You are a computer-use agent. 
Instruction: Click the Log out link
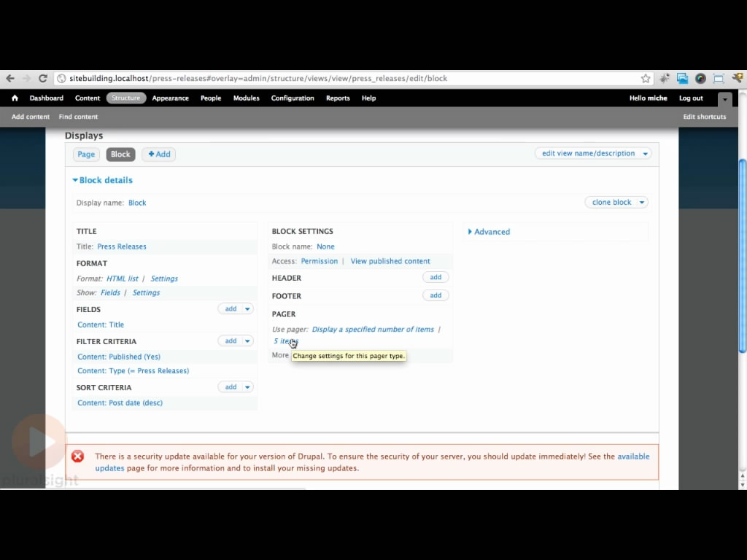[691, 98]
